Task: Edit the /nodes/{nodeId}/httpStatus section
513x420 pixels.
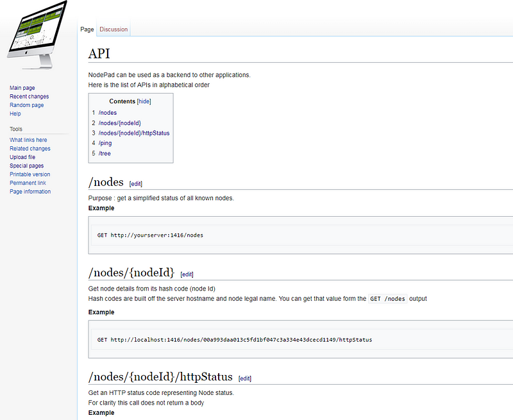Action: (245, 378)
